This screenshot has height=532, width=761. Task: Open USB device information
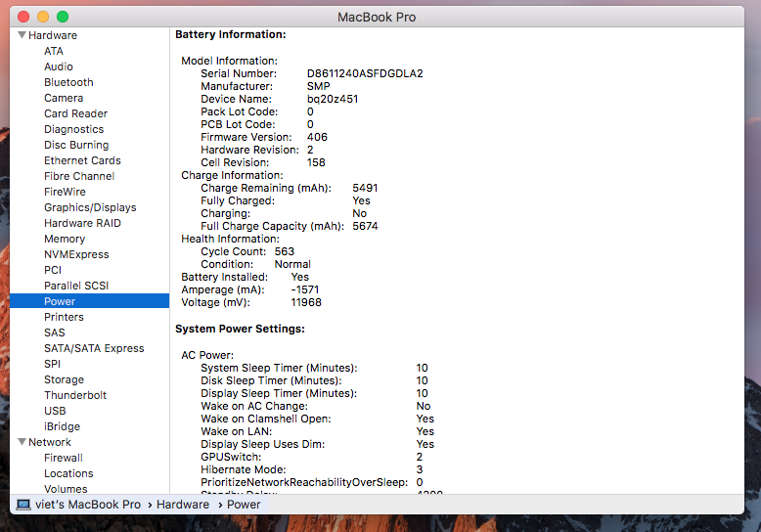(x=55, y=411)
